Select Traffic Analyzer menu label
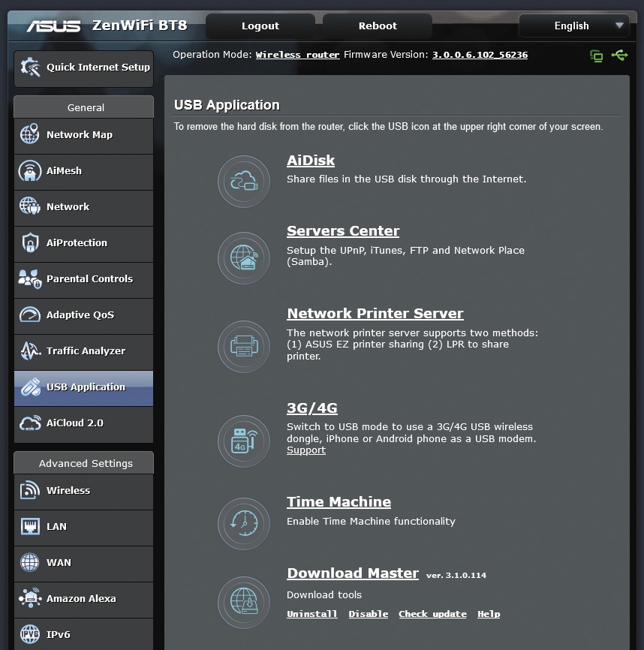644x650 pixels. pyautogui.click(x=86, y=351)
